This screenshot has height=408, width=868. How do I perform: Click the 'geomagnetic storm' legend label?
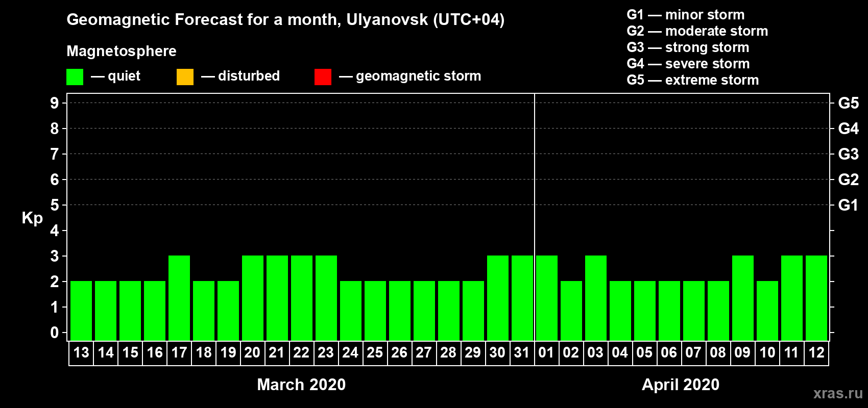(x=418, y=76)
